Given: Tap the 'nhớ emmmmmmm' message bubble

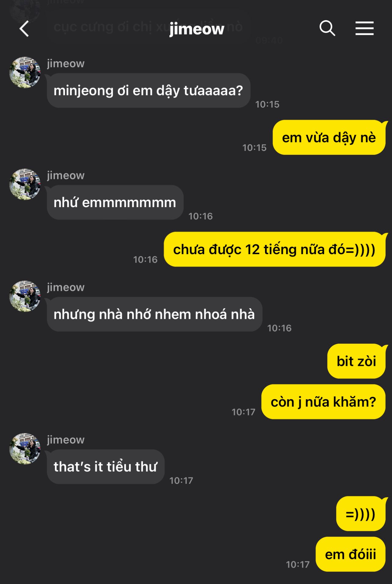Looking at the screenshot, I should 115,203.
